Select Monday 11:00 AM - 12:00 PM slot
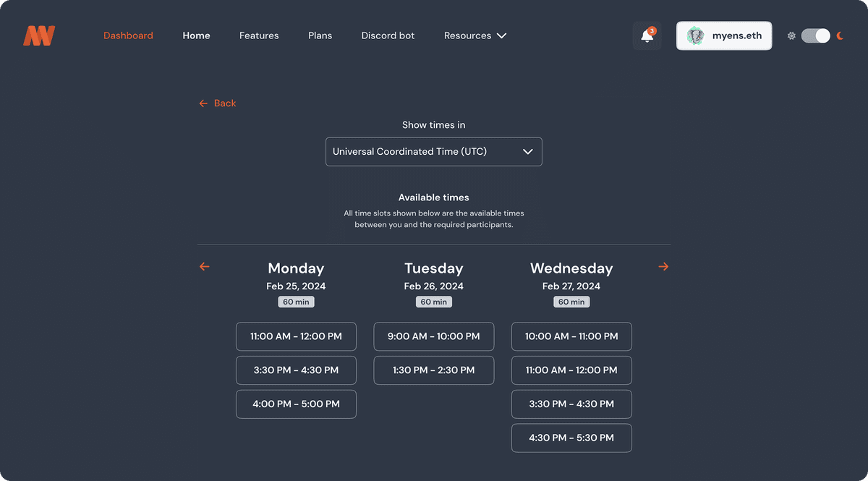Image resolution: width=868 pixels, height=481 pixels. point(296,336)
